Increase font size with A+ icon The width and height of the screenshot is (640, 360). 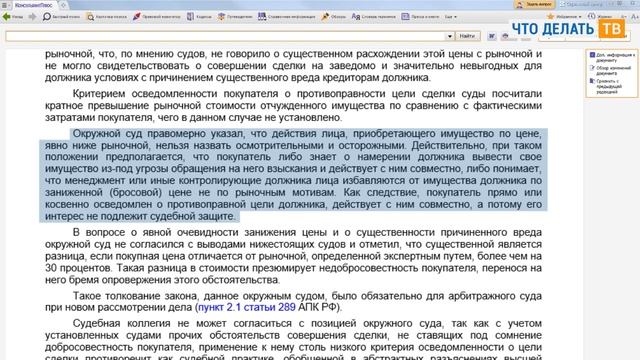635,17
